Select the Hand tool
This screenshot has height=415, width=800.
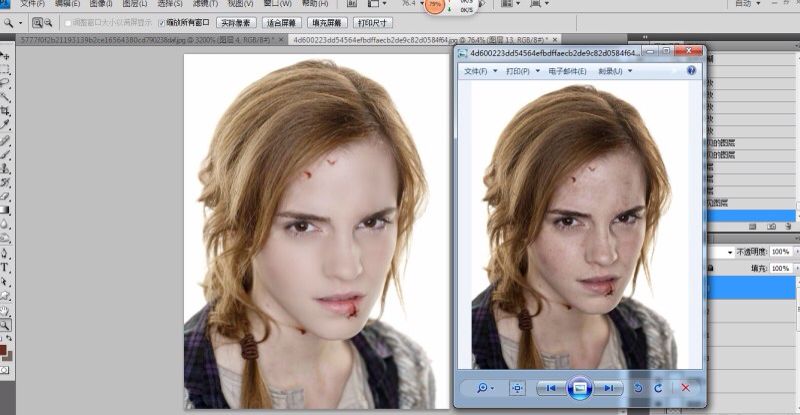tap(5, 310)
